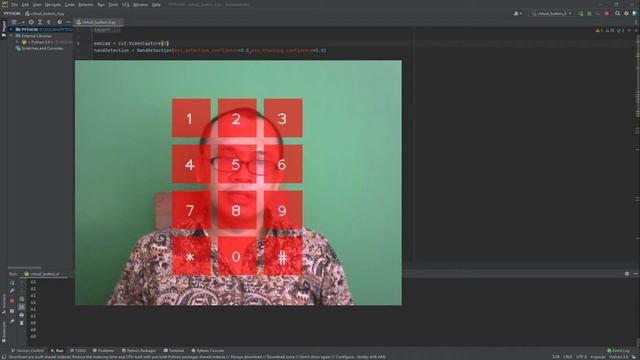
Task: Open Python Console tool window
Action: click(x=208, y=351)
